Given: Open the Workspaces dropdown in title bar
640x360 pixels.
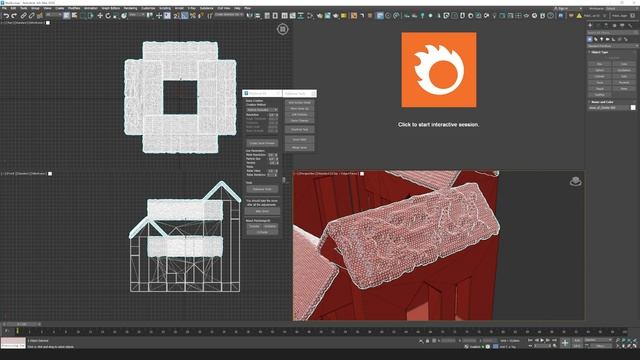Looking at the screenshot, I should pos(621,8).
